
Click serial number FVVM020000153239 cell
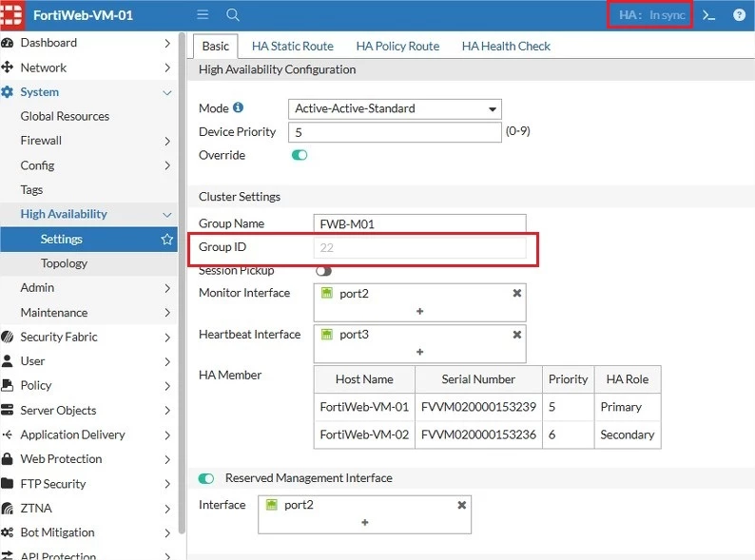pos(478,407)
